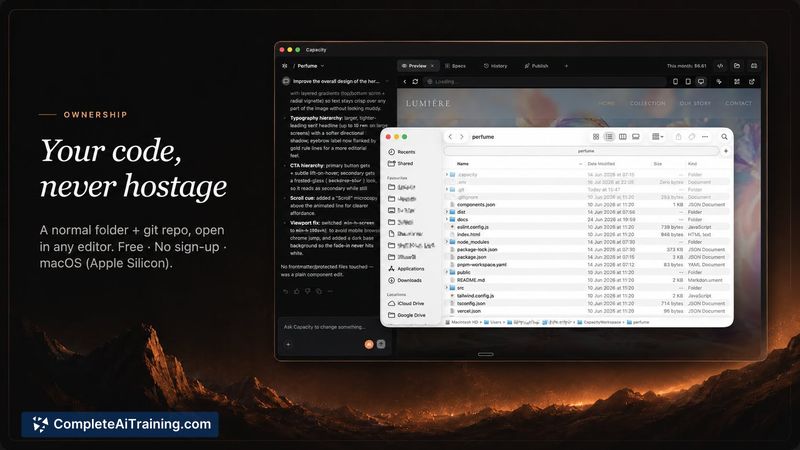Open the Finder group-by dropdown
Image resolution: width=800 pixels, height=450 pixels.
(x=658, y=137)
